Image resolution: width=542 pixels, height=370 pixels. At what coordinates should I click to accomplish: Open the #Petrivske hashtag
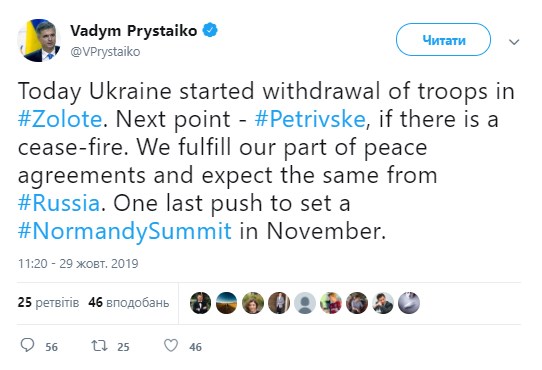click(310, 119)
